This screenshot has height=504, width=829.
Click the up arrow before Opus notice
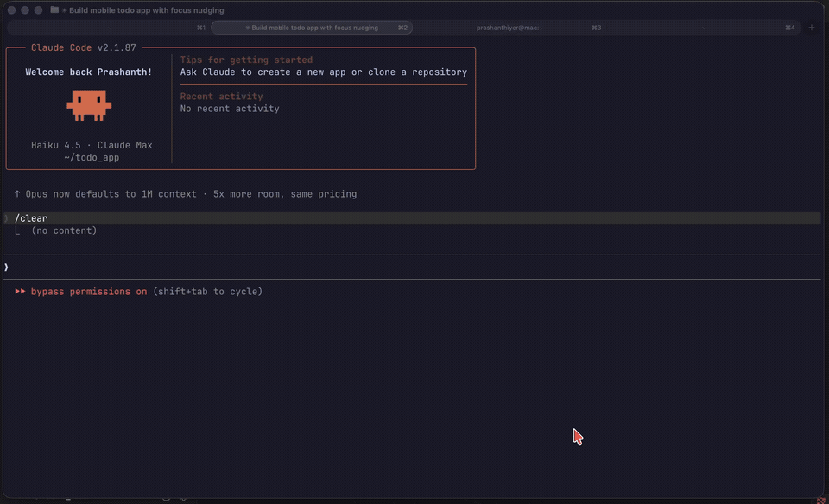[17, 194]
